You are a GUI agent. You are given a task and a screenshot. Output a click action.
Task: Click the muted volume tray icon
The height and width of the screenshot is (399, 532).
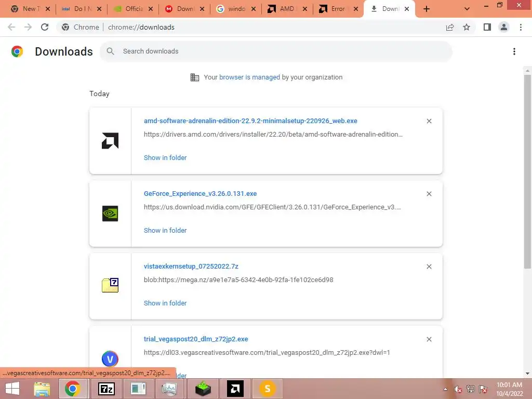(458, 389)
